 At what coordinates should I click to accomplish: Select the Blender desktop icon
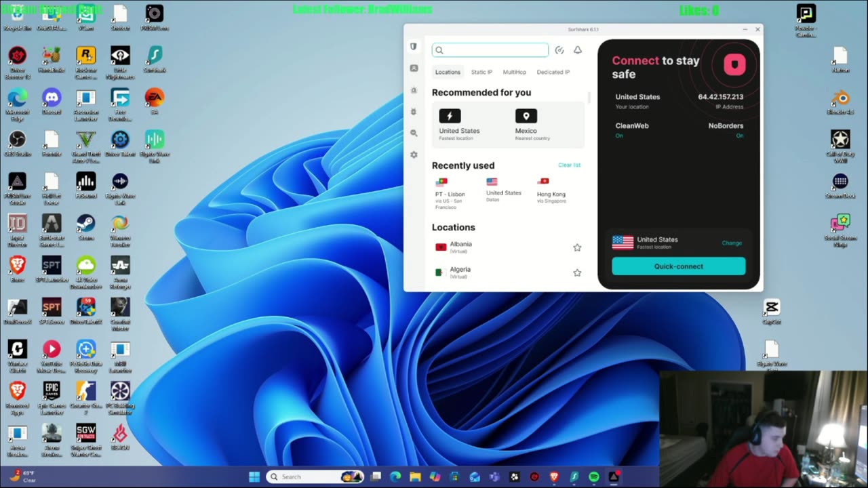pos(840,101)
